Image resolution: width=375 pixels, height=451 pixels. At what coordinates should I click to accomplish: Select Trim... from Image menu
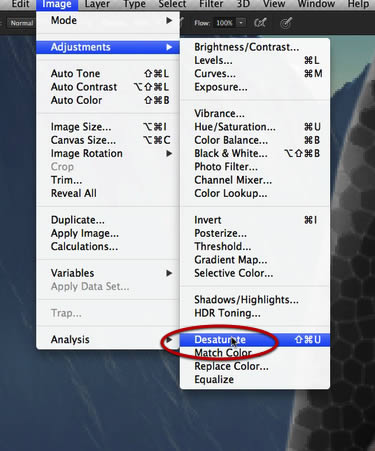coord(108,180)
